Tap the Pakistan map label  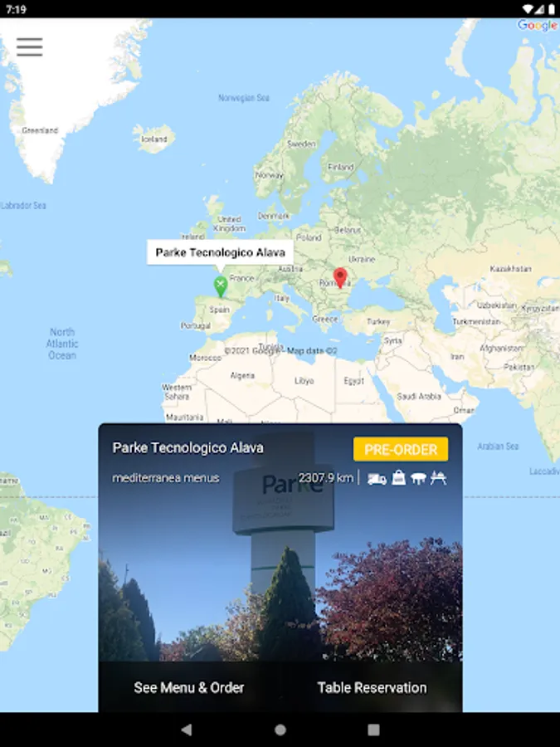(x=519, y=367)
